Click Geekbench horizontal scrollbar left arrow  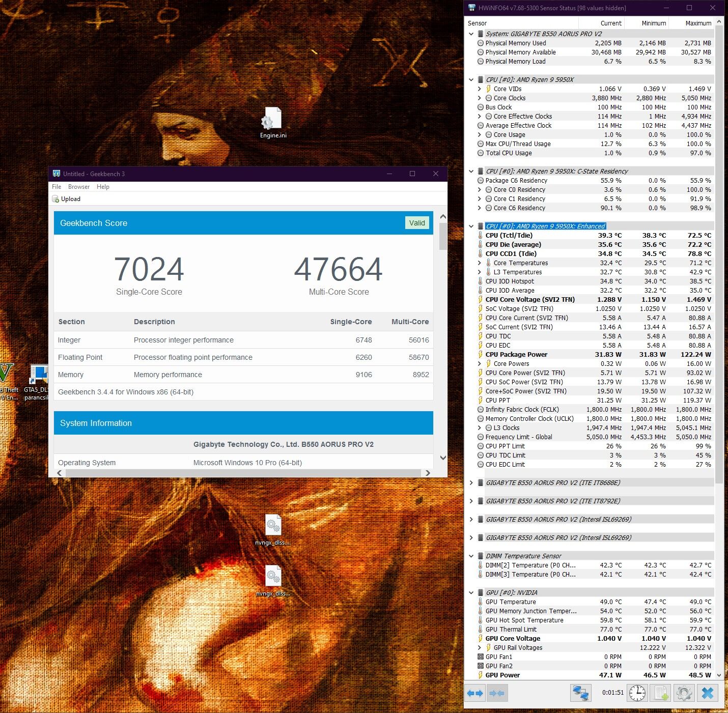60,473
